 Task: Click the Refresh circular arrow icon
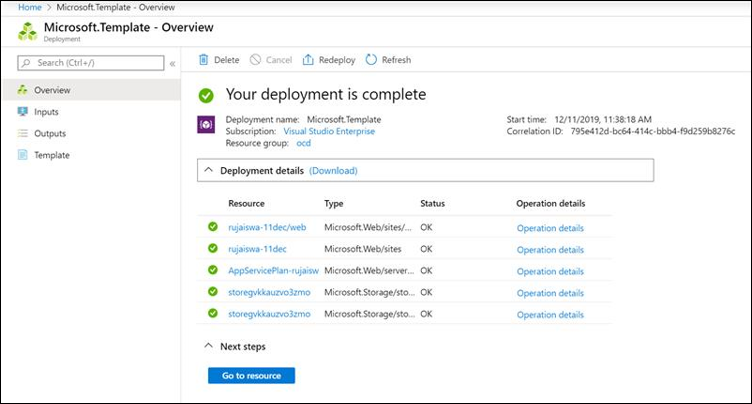pos(371,60)
